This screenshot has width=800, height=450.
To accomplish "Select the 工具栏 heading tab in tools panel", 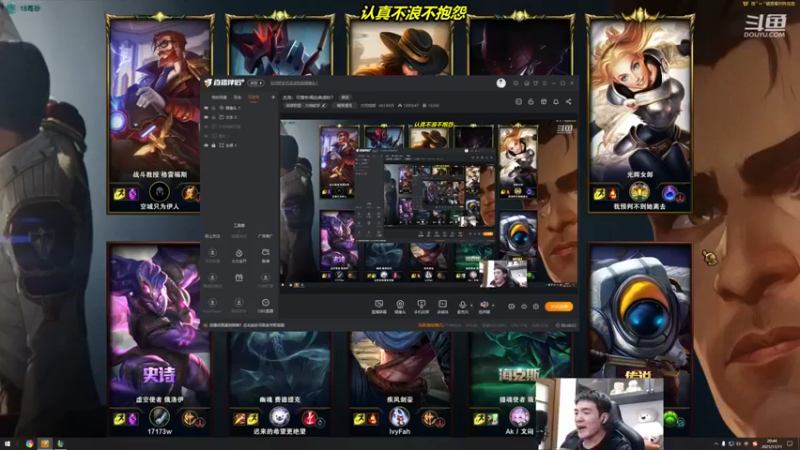I will click(x=239, y=225).
